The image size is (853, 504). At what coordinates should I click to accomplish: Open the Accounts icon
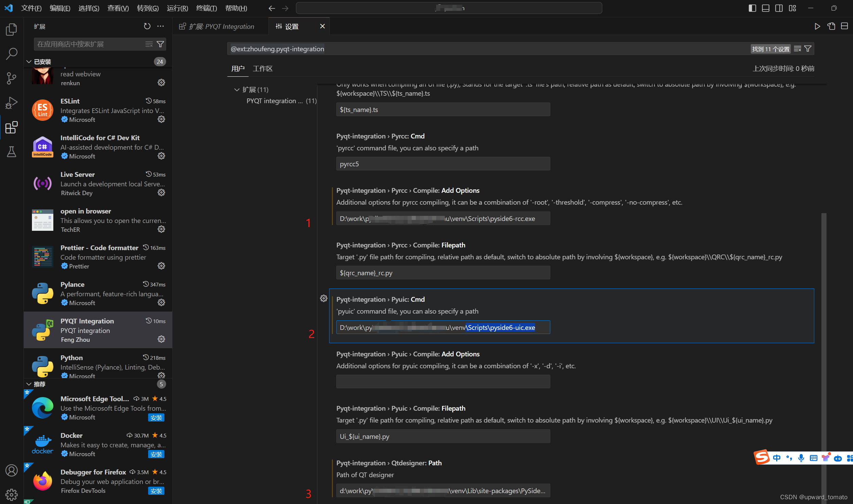pos(12,470)
